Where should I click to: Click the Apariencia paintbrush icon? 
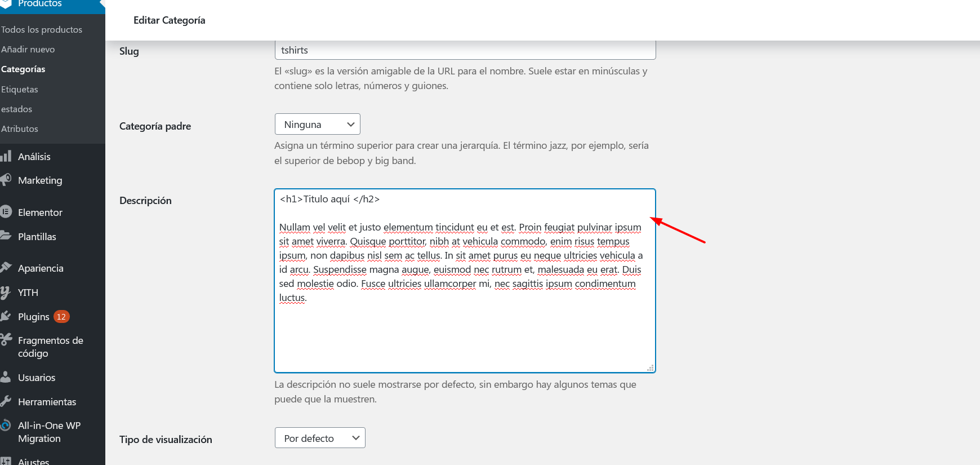(x=6, y=267)
